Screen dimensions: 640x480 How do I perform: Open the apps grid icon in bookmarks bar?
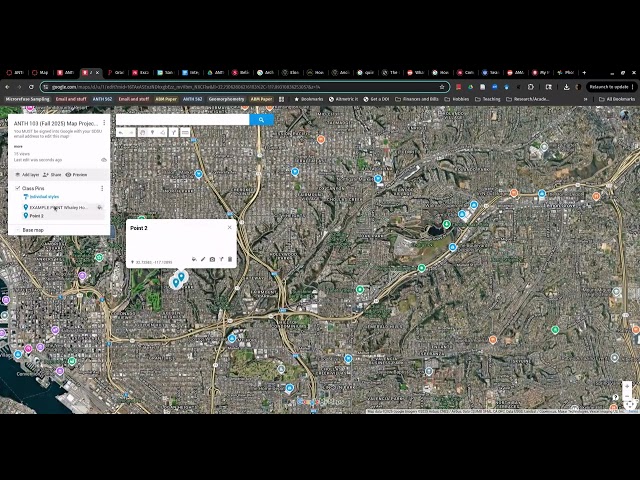pyautogui.click(x=281, y=99)
